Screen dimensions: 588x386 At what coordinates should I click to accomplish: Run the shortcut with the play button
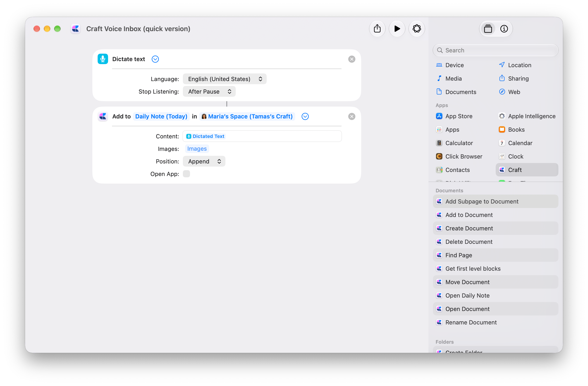coord(397,29)
